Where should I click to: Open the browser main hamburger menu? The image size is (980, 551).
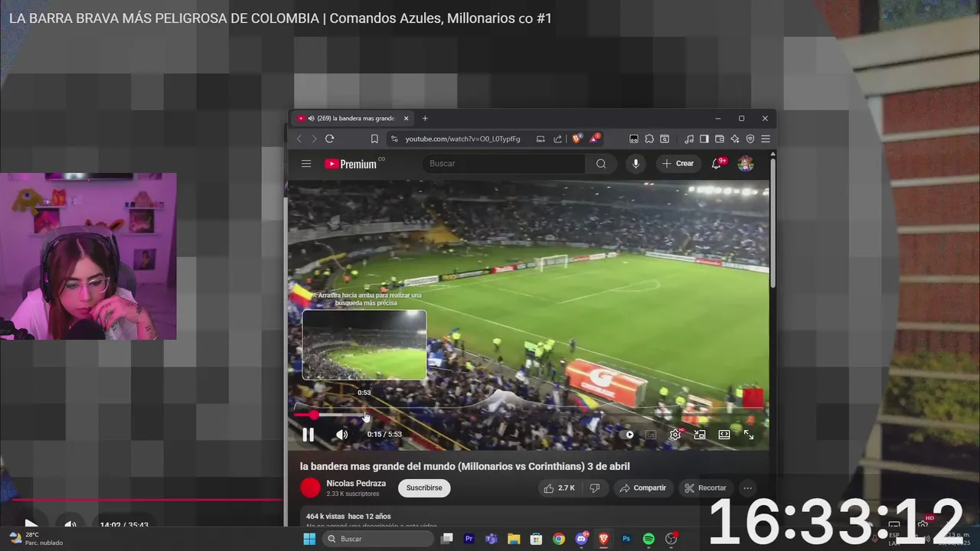pyautogui.click(x=766, y=139)
